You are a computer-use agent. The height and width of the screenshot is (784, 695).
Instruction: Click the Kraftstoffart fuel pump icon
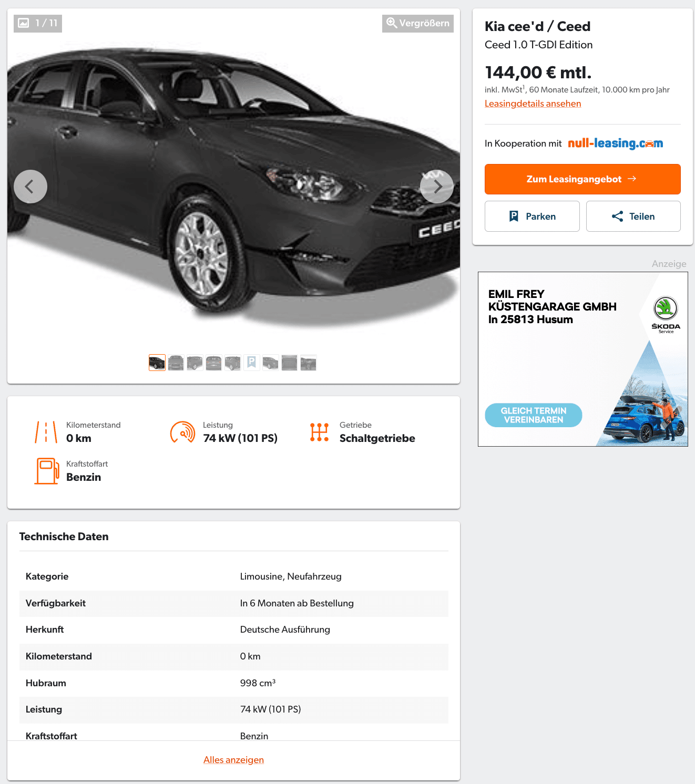[47, 471]
